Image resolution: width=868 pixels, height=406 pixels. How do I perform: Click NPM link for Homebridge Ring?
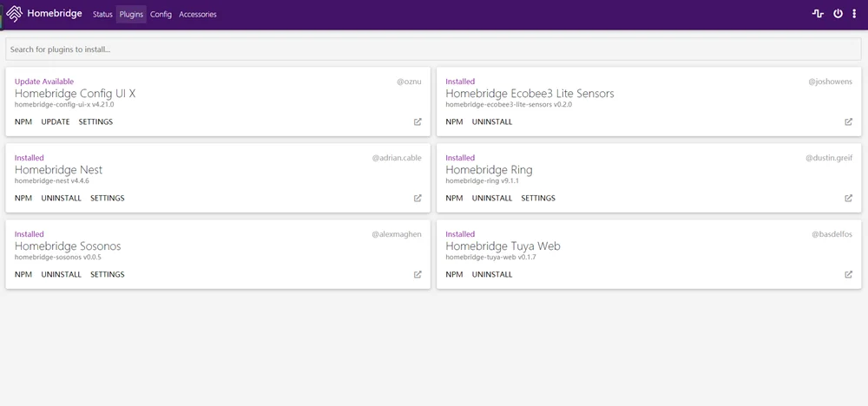coord(454,198)
